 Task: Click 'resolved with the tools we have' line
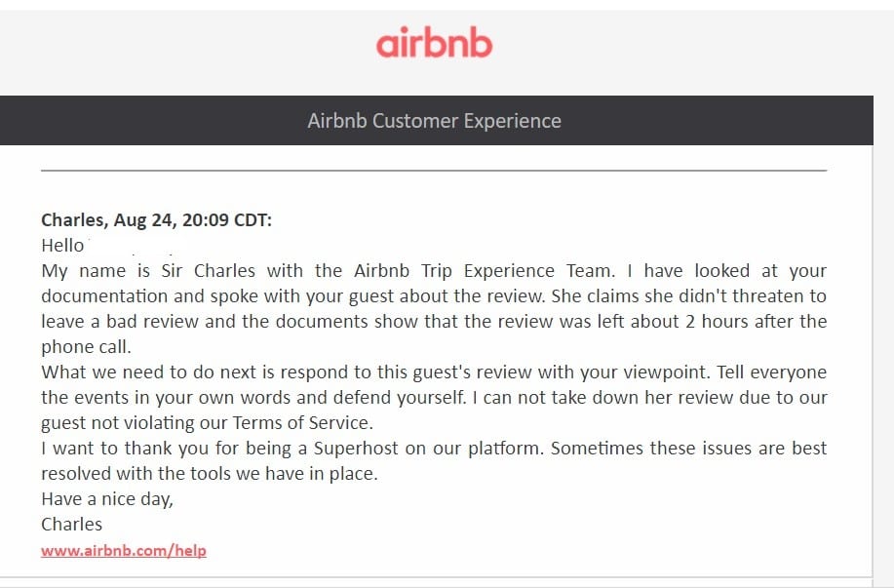pos(210,473)
